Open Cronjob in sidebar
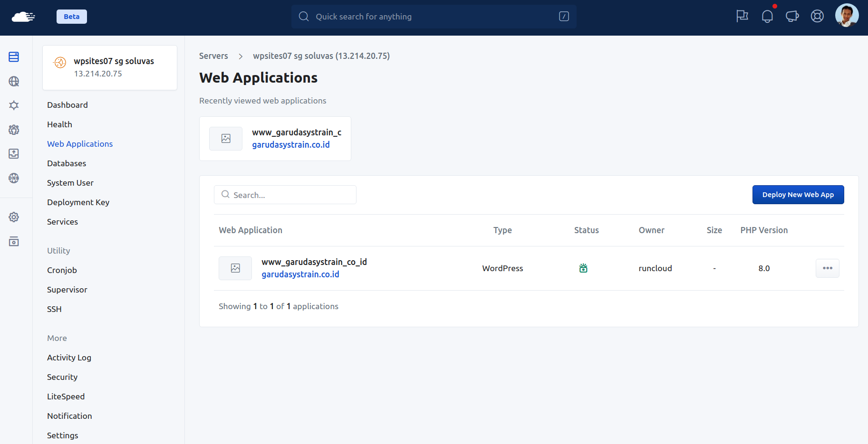868x444 pixels. pyautogui.click(x=62, y=270)
